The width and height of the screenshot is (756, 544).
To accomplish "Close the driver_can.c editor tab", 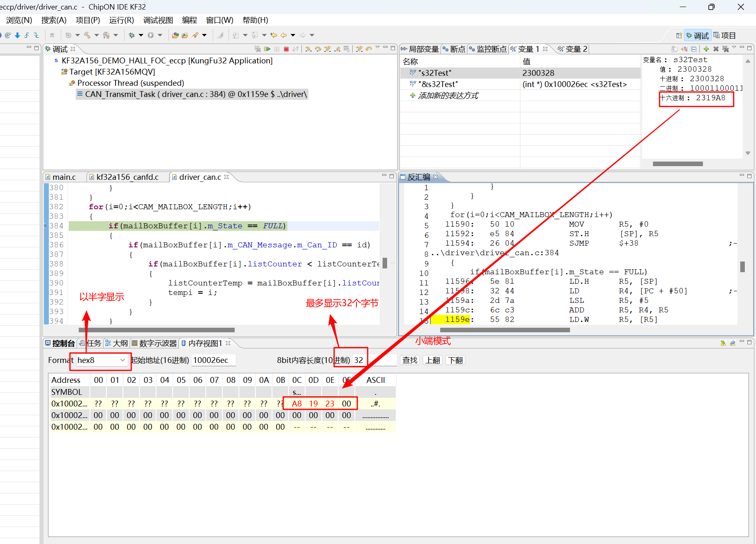I will point(226,177).
